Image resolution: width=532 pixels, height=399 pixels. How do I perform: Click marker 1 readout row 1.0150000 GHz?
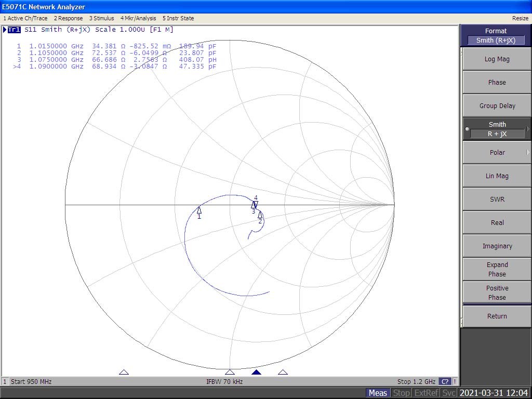point(116,46)
